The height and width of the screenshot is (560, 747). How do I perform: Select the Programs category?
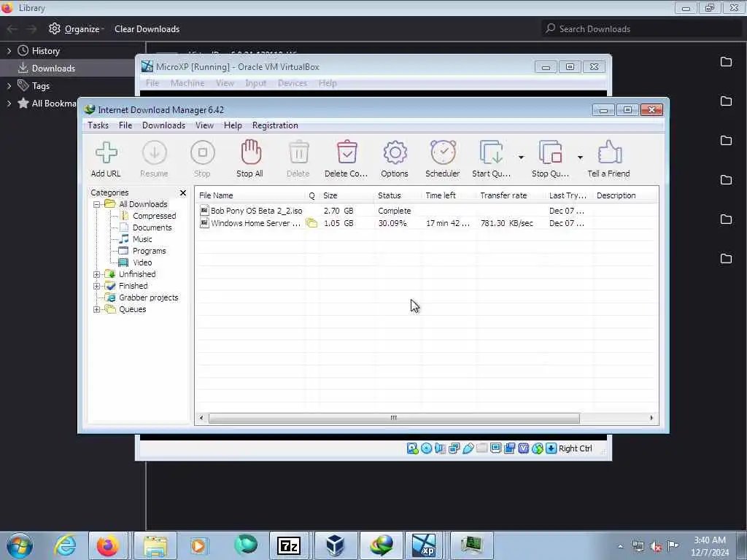(x=149, y=251)
